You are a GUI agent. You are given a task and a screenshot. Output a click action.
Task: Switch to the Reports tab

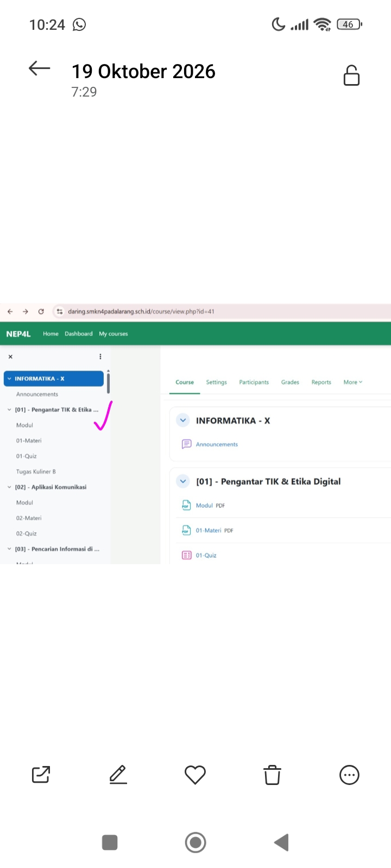click(321, 382)
